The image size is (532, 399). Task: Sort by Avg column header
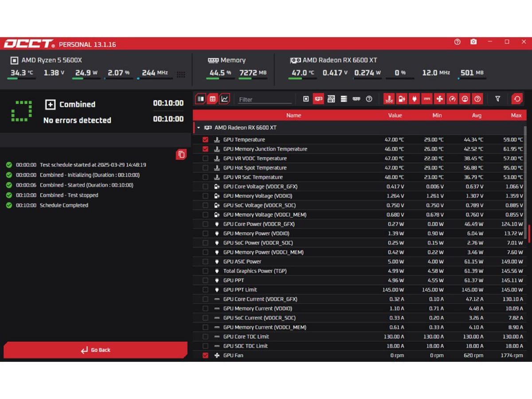(477, 115)
